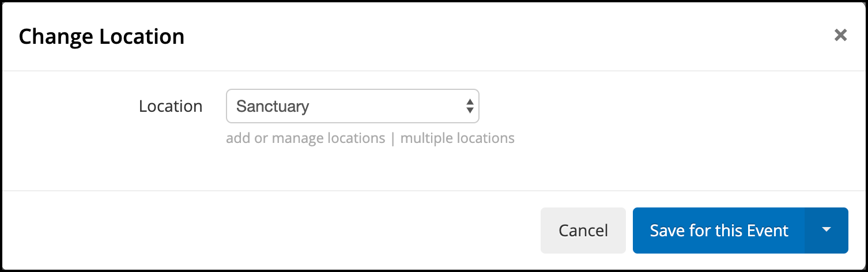Focus the Location combo box field

(x=353, y=106)
